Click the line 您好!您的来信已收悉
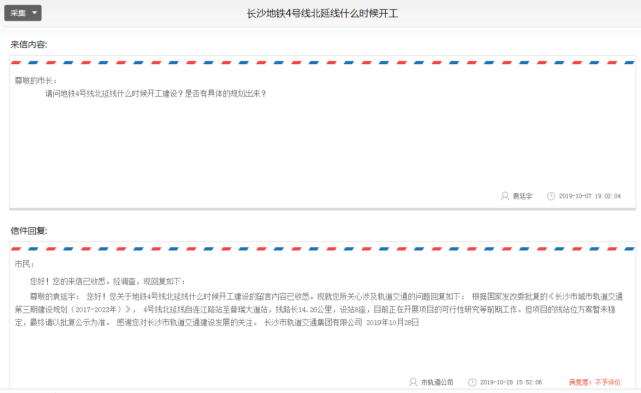The width and height of the screenshot is (641, 393). 108,281
